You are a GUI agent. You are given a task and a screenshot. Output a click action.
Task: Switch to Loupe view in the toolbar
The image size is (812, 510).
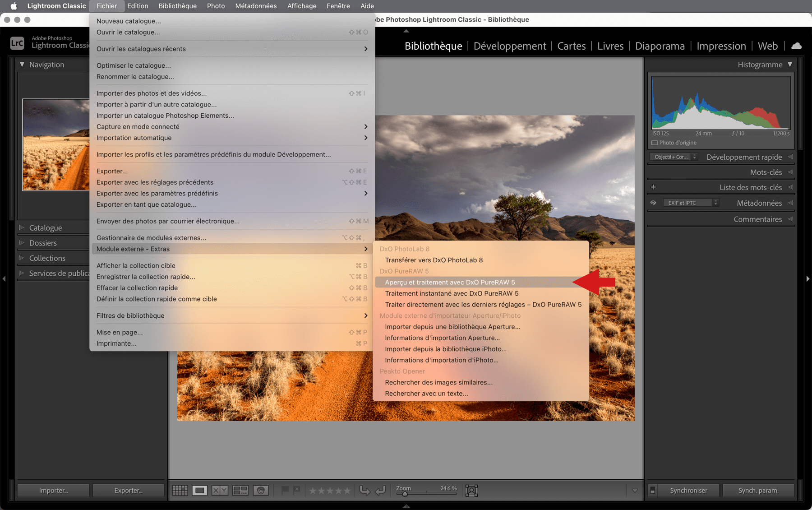point(199,490)
